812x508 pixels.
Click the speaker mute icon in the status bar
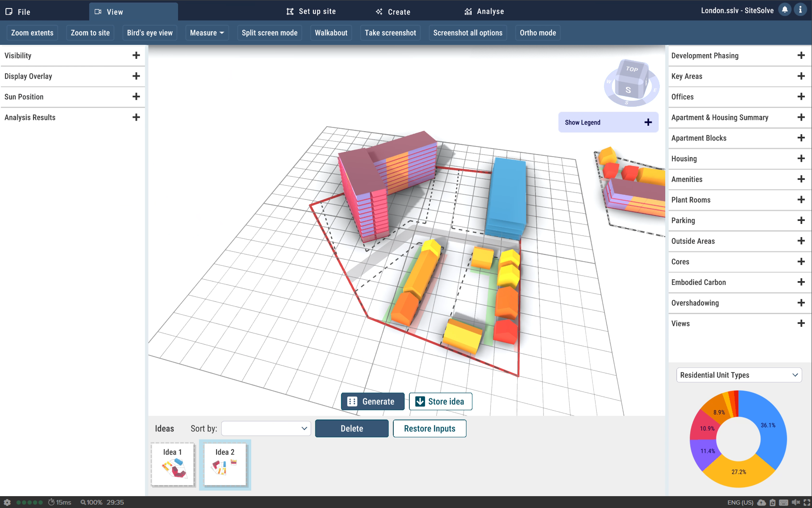pos(796,502)
